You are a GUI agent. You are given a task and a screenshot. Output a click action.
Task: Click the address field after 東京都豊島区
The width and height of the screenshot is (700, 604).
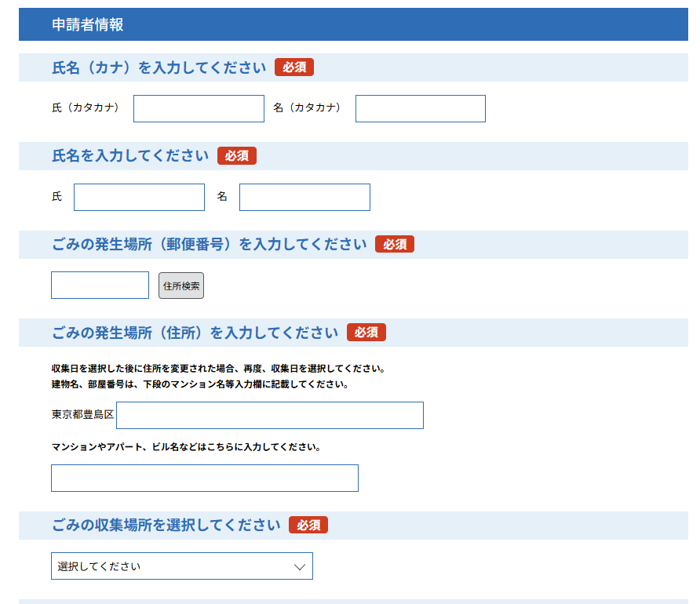tap(270, 416)
